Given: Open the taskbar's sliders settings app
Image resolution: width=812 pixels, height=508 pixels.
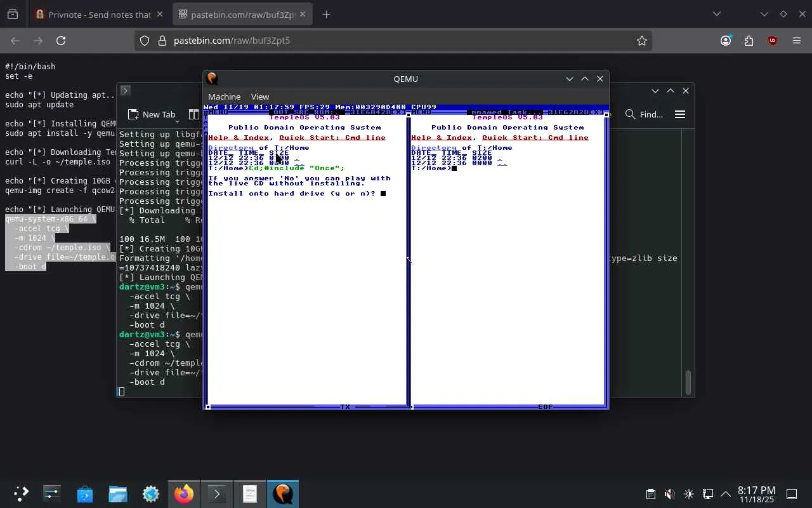Looking at the screenshot, I should 52,493.
